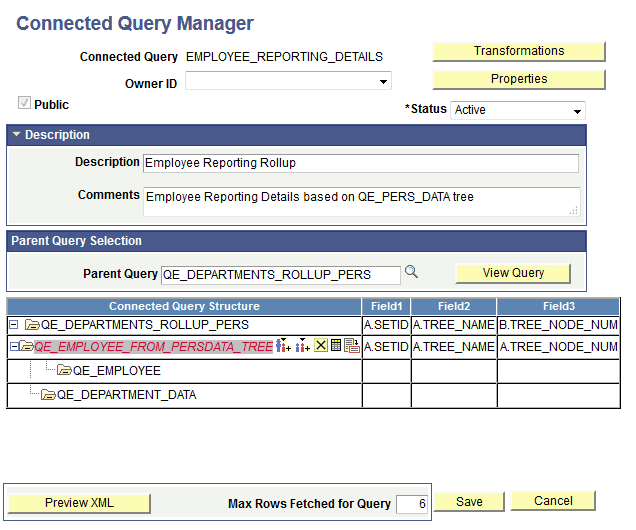Click the Transformations button
Image resolution: width=636 pixels, height=530 pixels.
[x=519, y=51]
